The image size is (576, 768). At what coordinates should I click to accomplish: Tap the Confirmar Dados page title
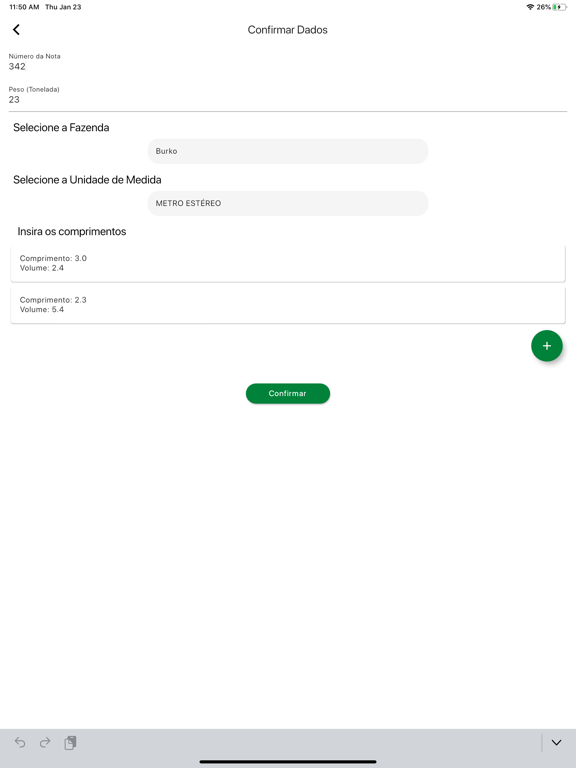coord(288,30)
